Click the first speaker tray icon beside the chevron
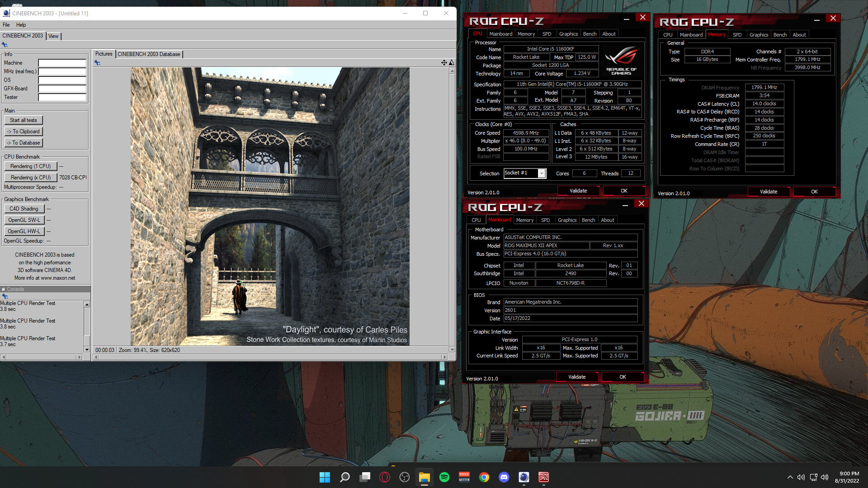 801,477
